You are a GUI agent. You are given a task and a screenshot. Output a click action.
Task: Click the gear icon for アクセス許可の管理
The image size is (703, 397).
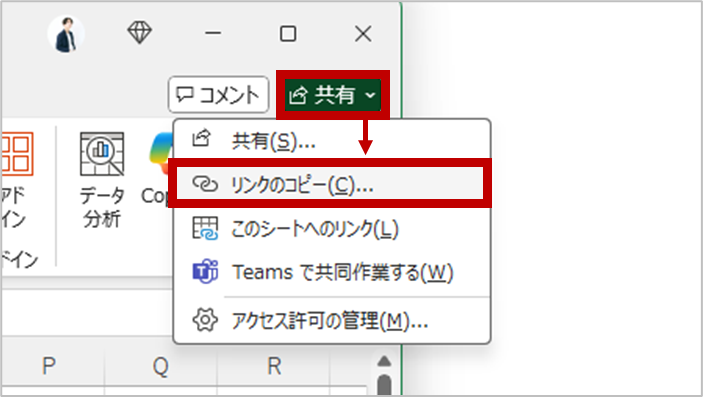(205, 320)
